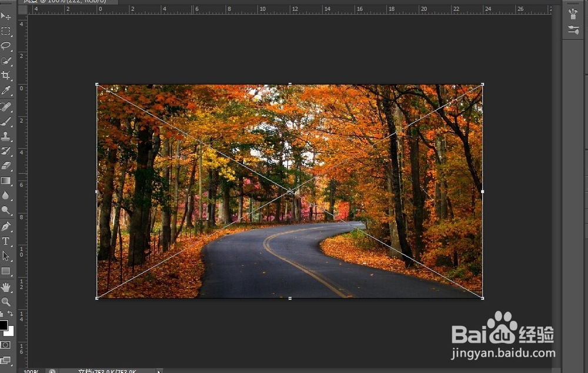
Task: Click the ruler origin corner box
Action: 22,9
